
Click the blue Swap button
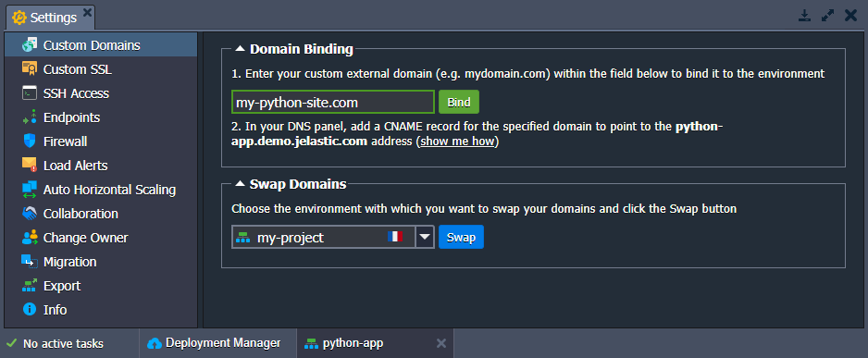(x=461, y=237)
